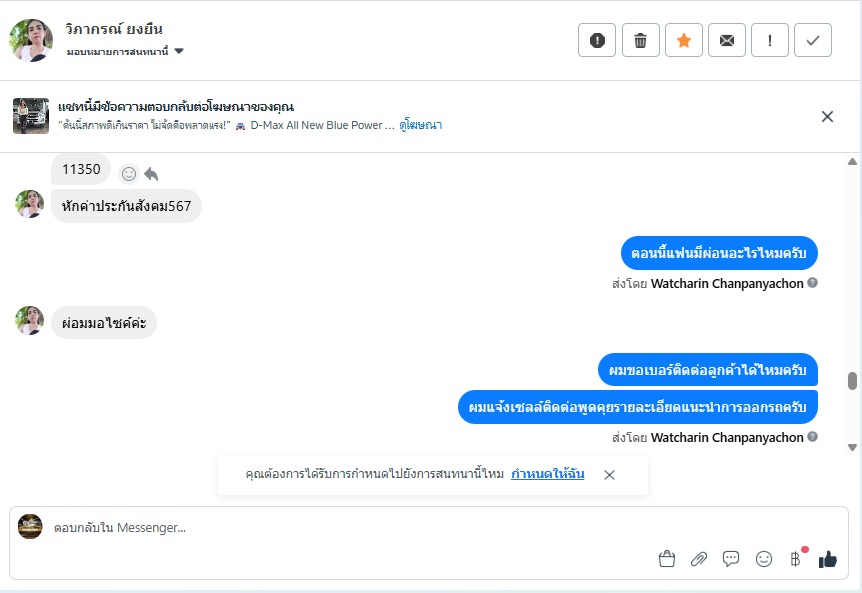Open the emoji picker in the composer
Viewport: 862px width, 593px height.
coord(764,559)
